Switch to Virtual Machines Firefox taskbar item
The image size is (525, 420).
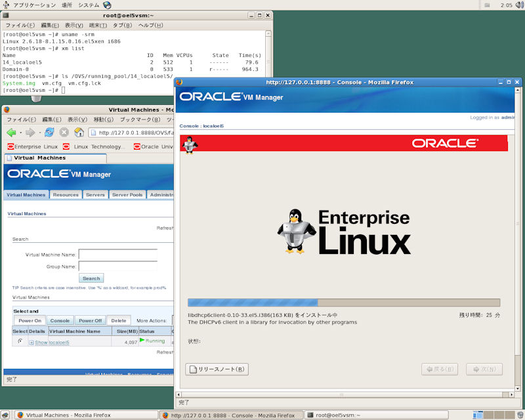pos(87,415)
